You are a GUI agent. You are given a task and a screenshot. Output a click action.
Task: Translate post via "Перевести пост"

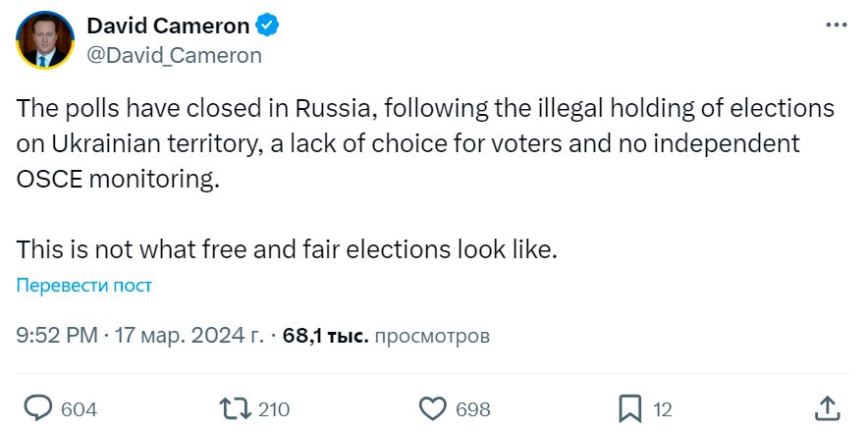click(84, 286)
